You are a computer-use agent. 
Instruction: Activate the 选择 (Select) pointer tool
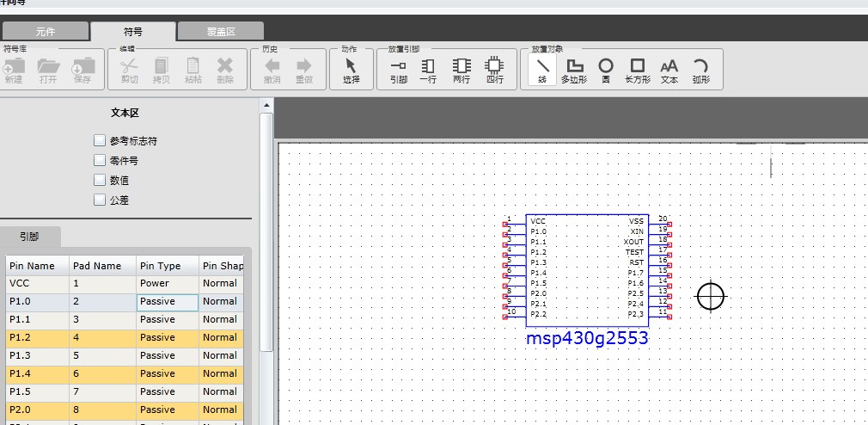(x=351, y=71)
